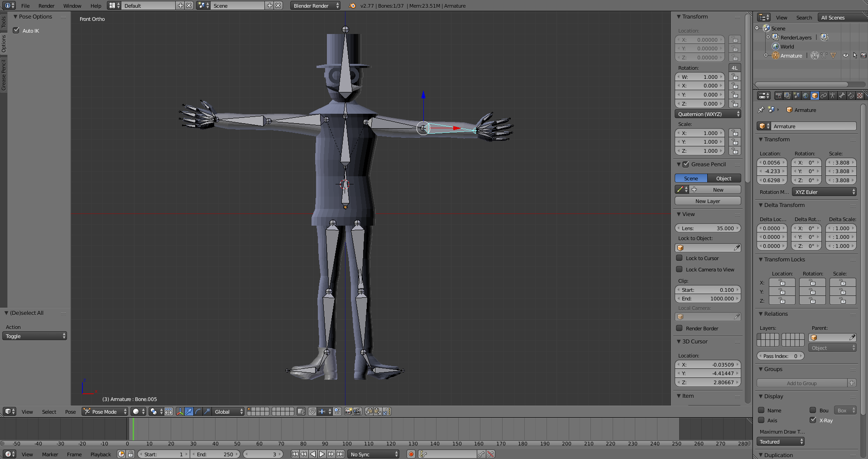Open the Toggle action dropdown
Image resolution: width=868 pixels, height=459 pixels.
pyautogui.click(x=34, y=336)
